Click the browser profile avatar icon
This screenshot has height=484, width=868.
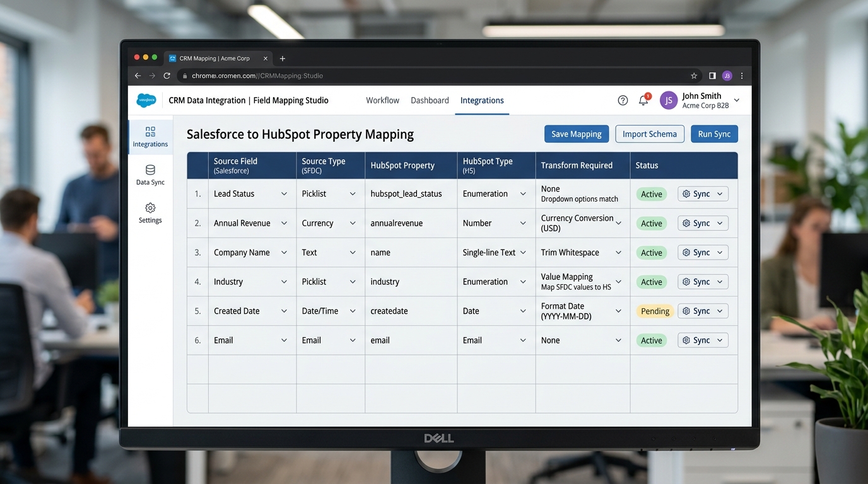pos(727,76)
